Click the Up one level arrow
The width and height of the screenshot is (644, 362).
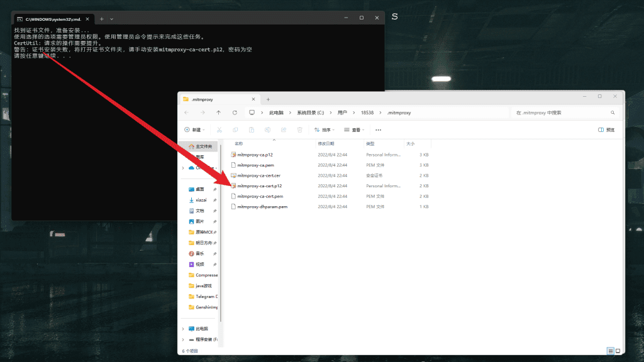pos(218,112)
